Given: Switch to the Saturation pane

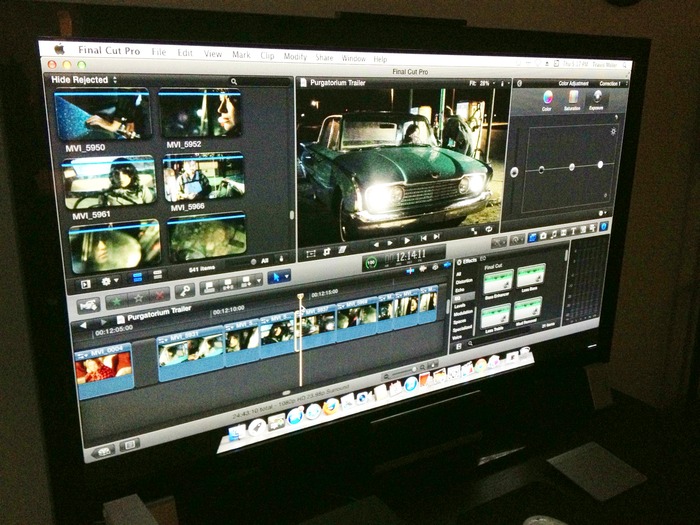Looking at the screenshot, I should pyautogui.click(x=572, y=100).
